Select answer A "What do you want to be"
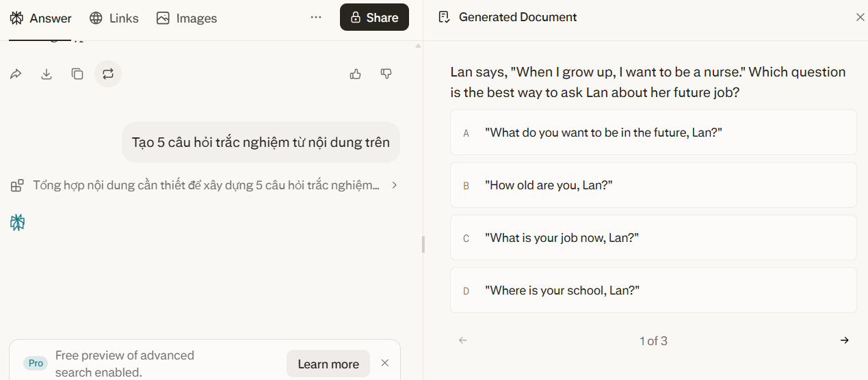The width and height of the screenshot is (868, 380). click(653, 133)
